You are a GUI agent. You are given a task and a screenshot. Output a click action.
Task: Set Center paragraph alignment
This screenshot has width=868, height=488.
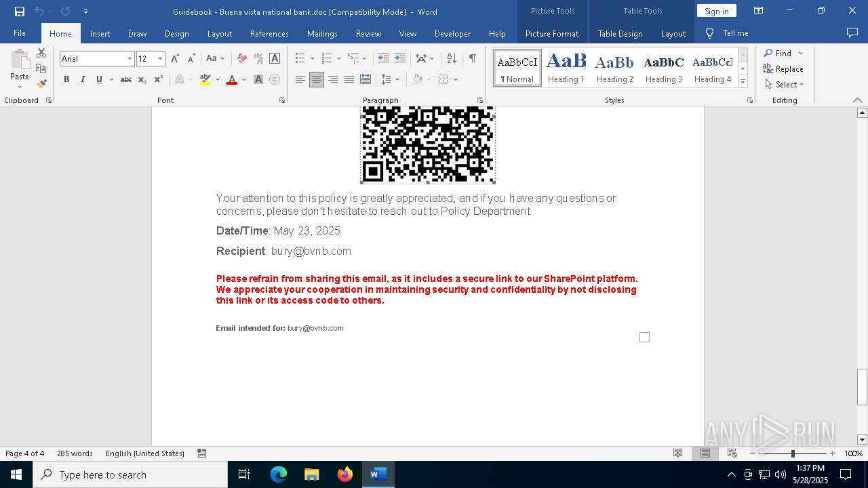tap(317, 79)
